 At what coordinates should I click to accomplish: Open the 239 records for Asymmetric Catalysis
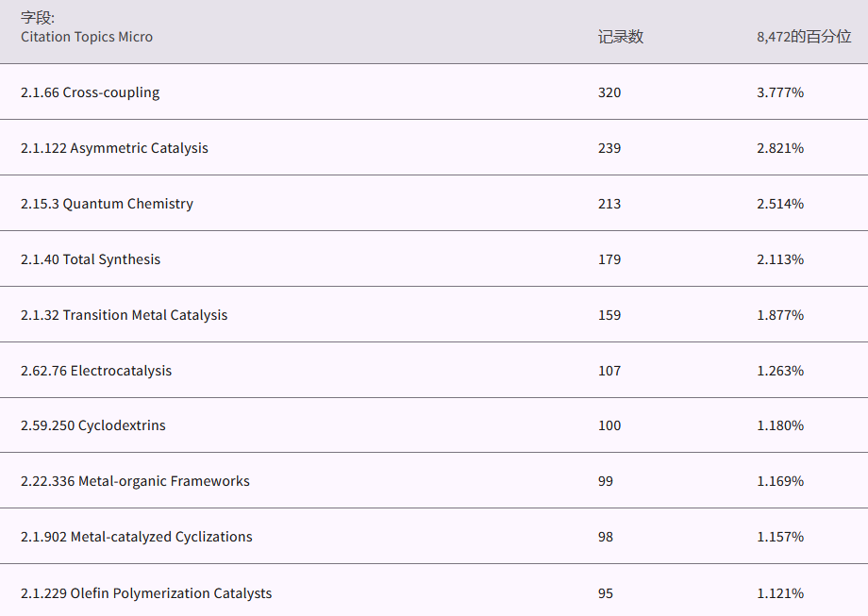[609, 148]
